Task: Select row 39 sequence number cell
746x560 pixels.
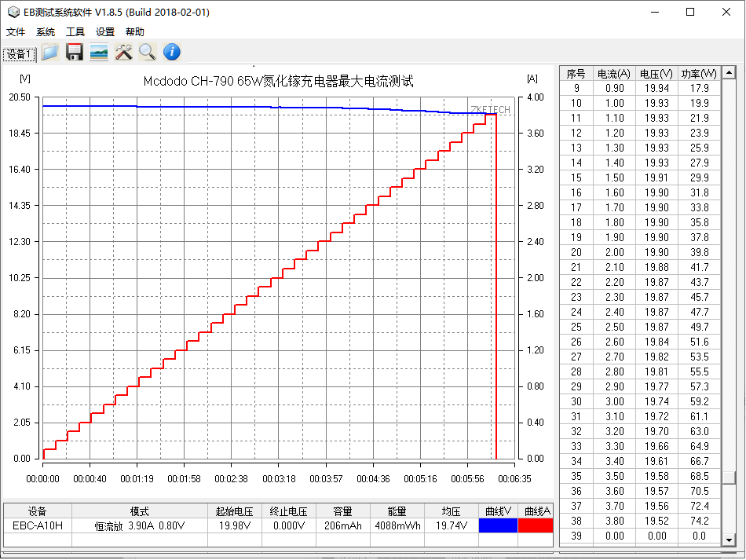Action: 576,536
